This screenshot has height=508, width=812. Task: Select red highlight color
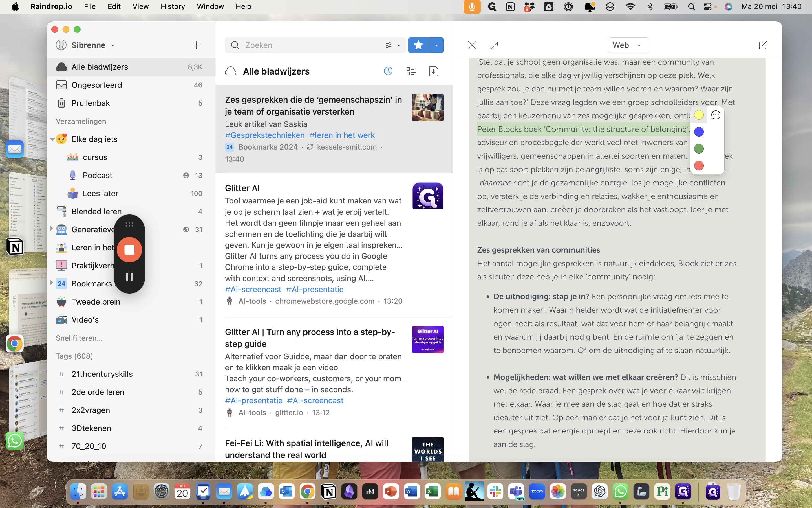(699, 166)
